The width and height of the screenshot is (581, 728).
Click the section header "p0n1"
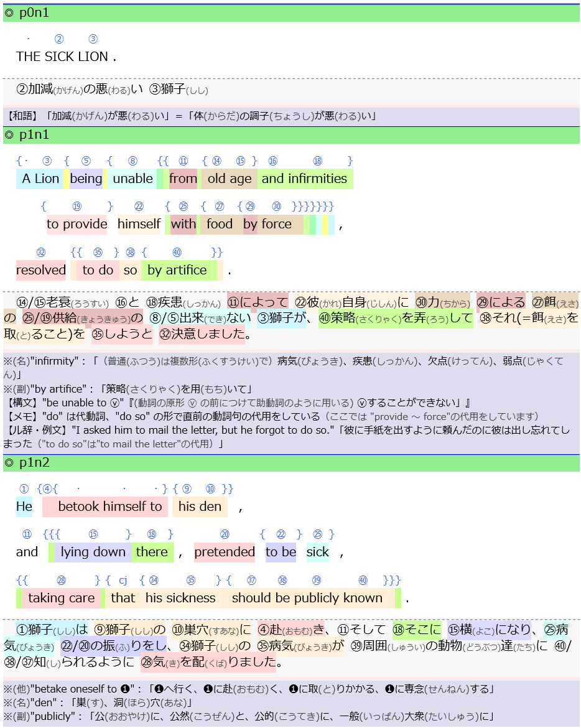[x=291, y=13]
